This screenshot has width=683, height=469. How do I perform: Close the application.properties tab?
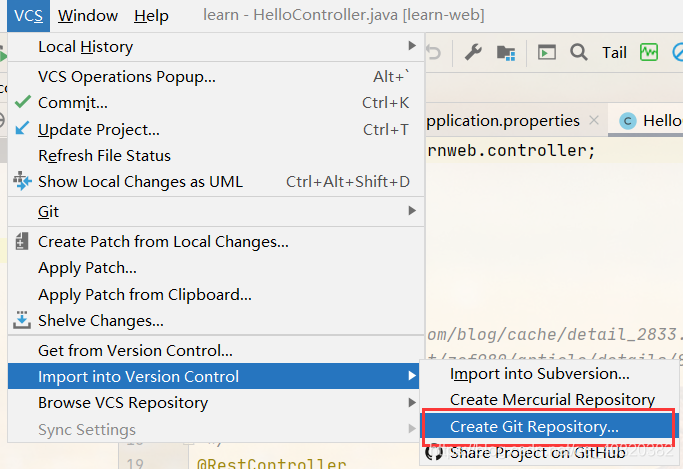point(593,120)
